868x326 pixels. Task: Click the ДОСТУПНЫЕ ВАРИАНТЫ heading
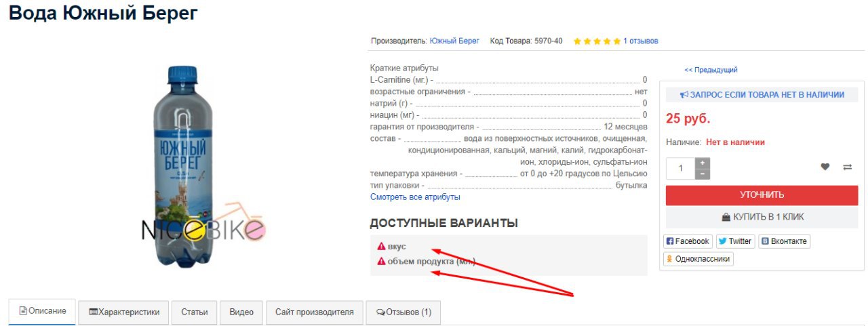pyautogui.click(x=443, y=223)
